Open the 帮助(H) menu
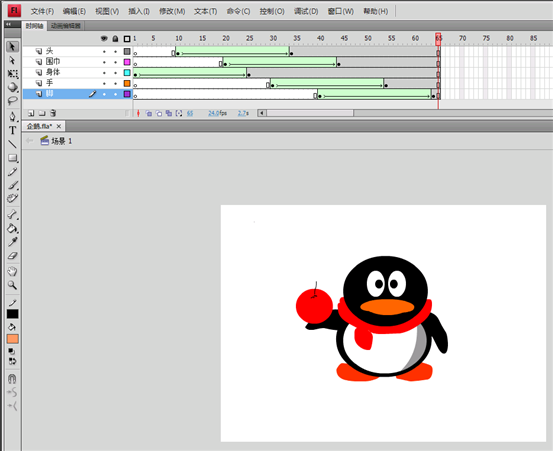The image size is (553, 451). pos(376,11)
